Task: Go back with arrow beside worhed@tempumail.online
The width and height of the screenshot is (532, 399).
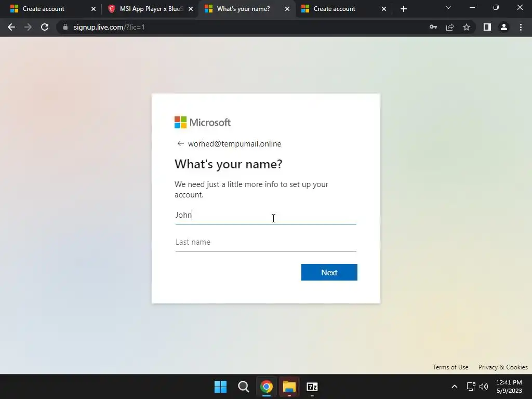Action: 180,143
